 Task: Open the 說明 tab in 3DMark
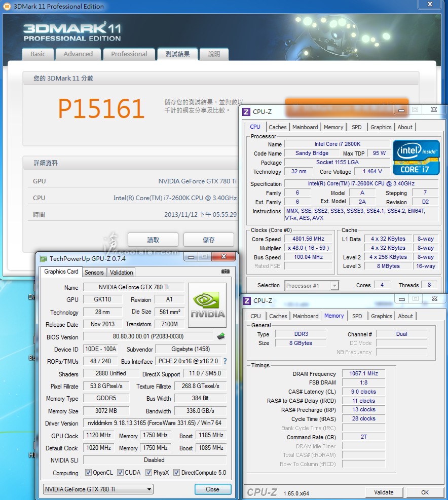(x=214, y=54)
